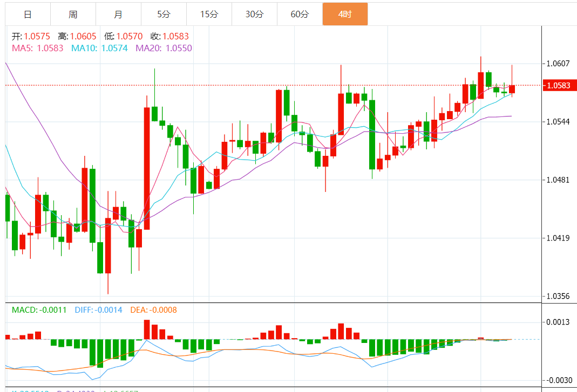Switch to the 日 daily chart tab
The image size is (577, 392).
(x=28, y=15)
